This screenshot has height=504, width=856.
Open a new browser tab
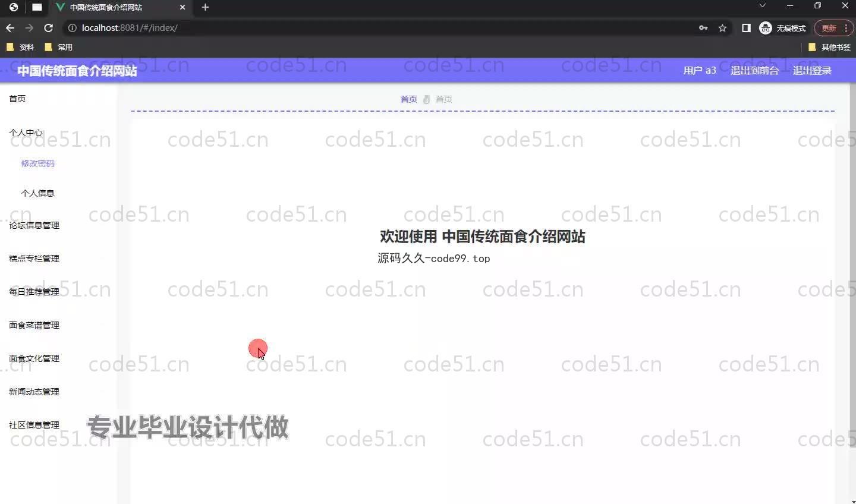(x=205, y=7)
